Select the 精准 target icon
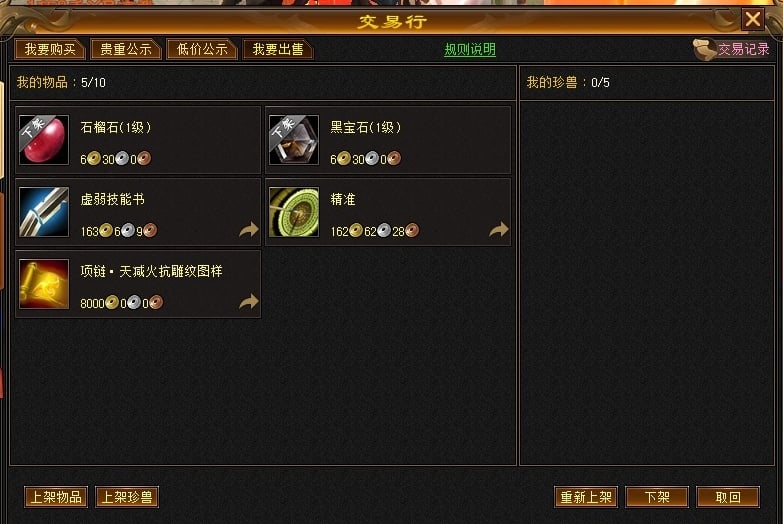 [294, 212]
